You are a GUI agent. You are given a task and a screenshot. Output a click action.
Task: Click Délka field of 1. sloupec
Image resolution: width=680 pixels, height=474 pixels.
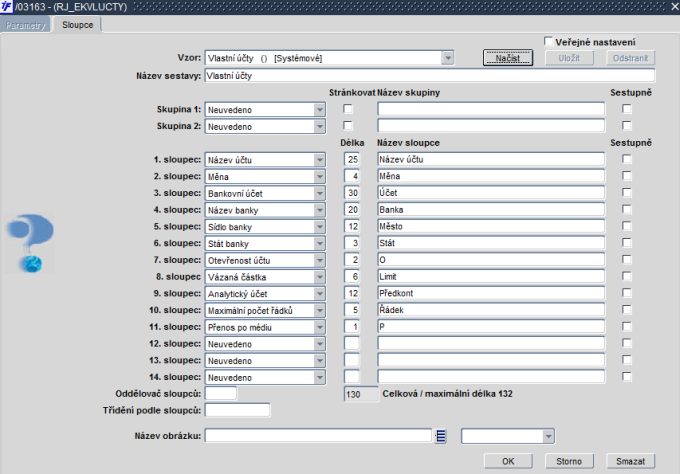coord(352,159)
